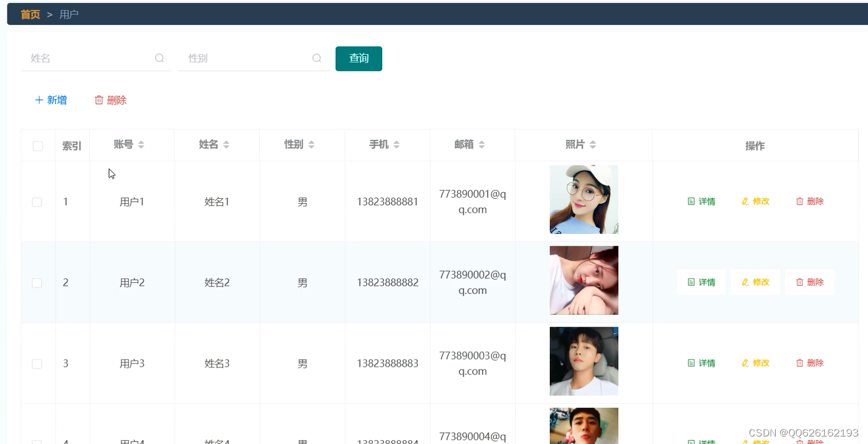This screenshot has width=868, height=444.
Task: Click the search icon in 性别 field
Action: point(317,58)
